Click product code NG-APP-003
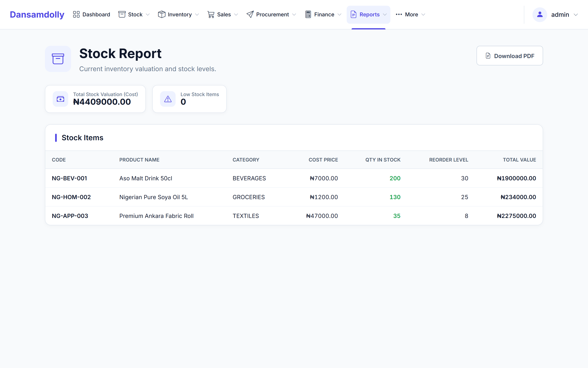This screenshot has height=368, width=588. pos(70,216)
